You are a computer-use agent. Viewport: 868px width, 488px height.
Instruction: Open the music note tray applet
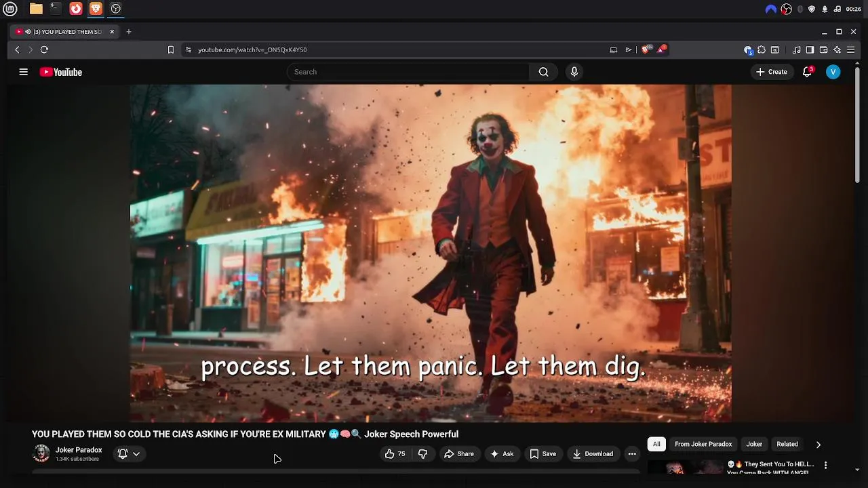point(837,9)
